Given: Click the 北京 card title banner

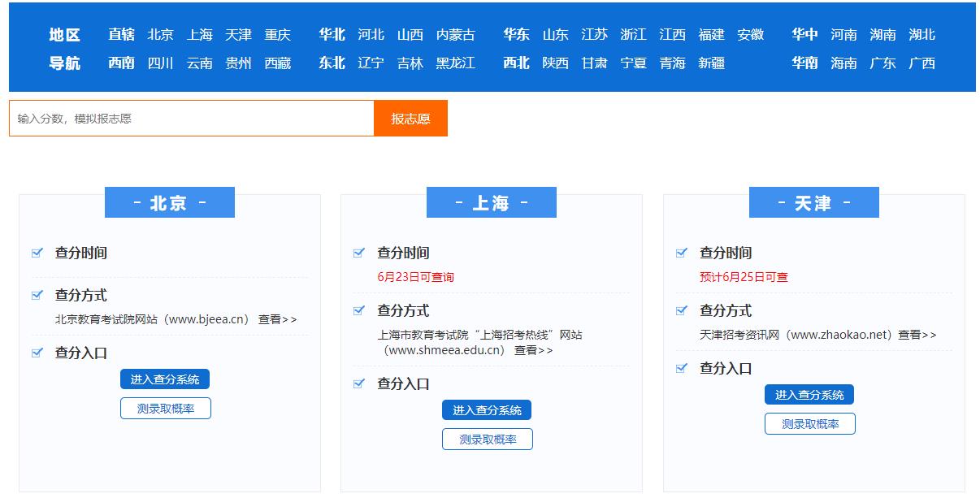Looking at the screenshot, I should click(169, 202).
